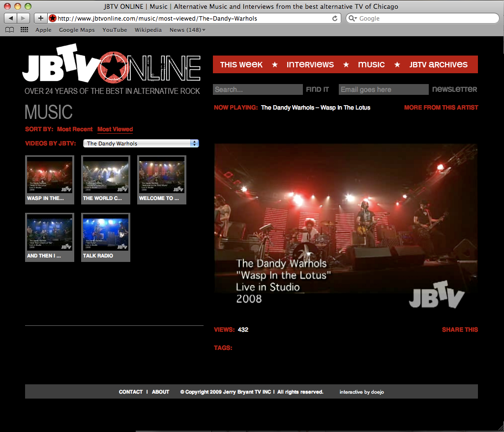Click the Email goes here field
This screenshot has width=504, height=432.
coord(384,89)
